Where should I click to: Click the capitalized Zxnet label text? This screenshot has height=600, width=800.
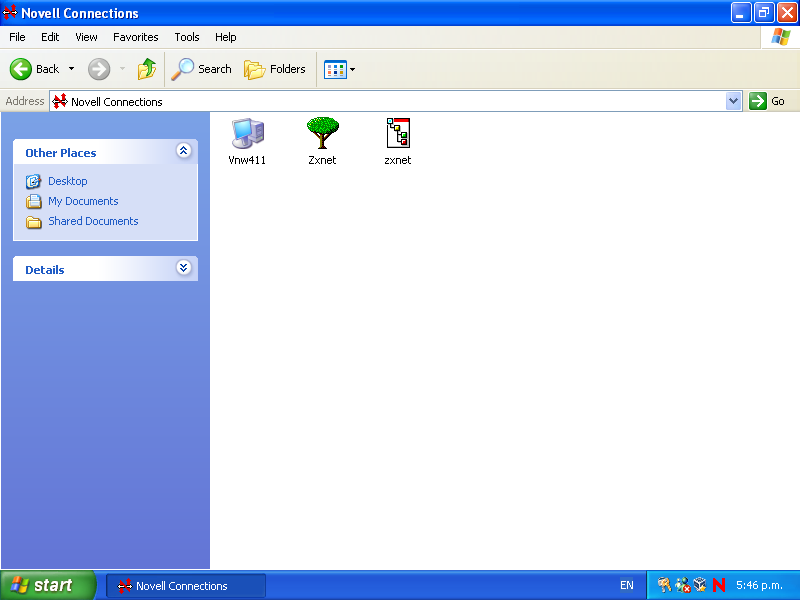tap(322, 160)
